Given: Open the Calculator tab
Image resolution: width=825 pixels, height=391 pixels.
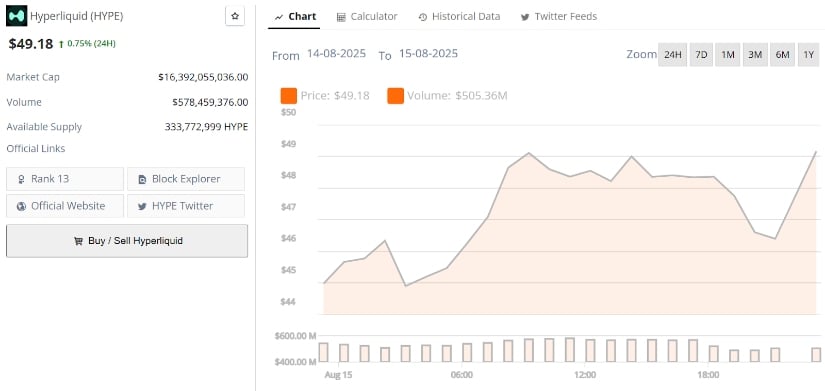Looking at the screenshot, I should click(x=367, y=16).
